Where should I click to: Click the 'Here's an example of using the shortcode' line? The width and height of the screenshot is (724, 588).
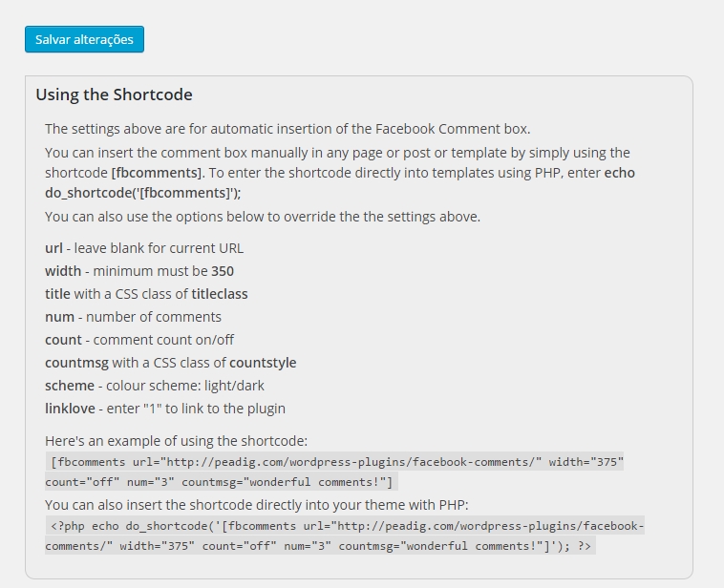(x=176, y=441)
